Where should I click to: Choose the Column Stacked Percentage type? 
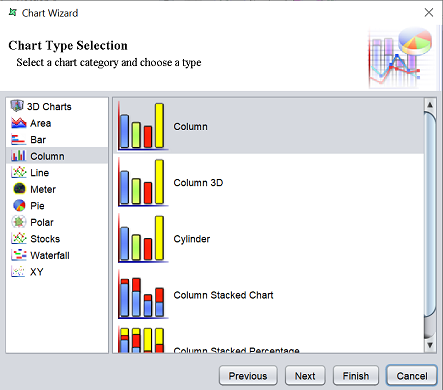click(269, 339)
